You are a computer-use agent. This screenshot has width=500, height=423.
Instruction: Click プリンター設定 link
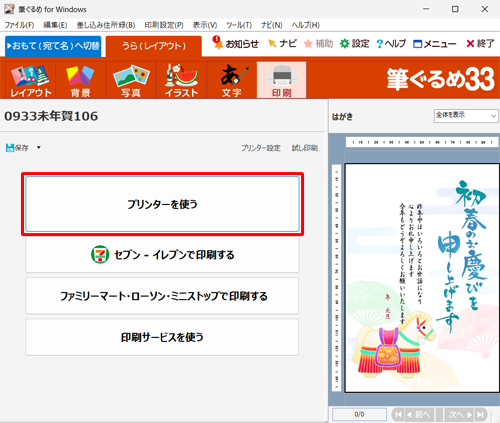[261, 148]
